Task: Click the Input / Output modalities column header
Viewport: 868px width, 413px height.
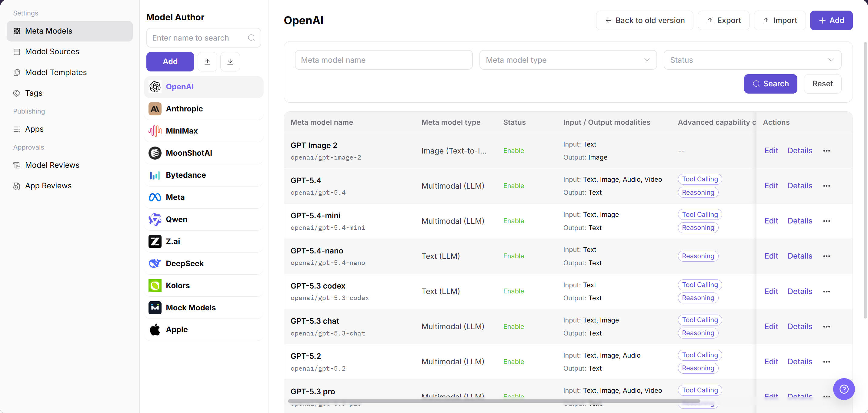Action: point(606,123)
